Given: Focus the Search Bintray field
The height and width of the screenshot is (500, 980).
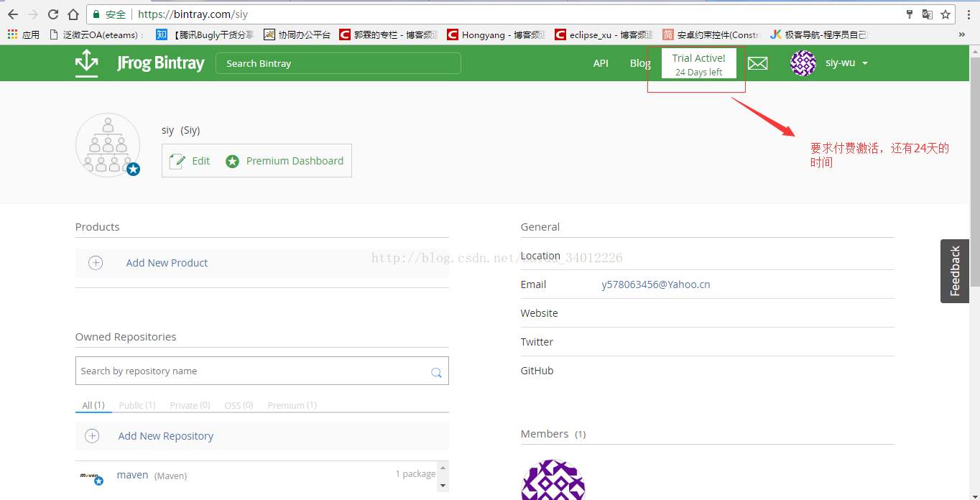Looking at the screenshot, I should [x=338, y=63].
